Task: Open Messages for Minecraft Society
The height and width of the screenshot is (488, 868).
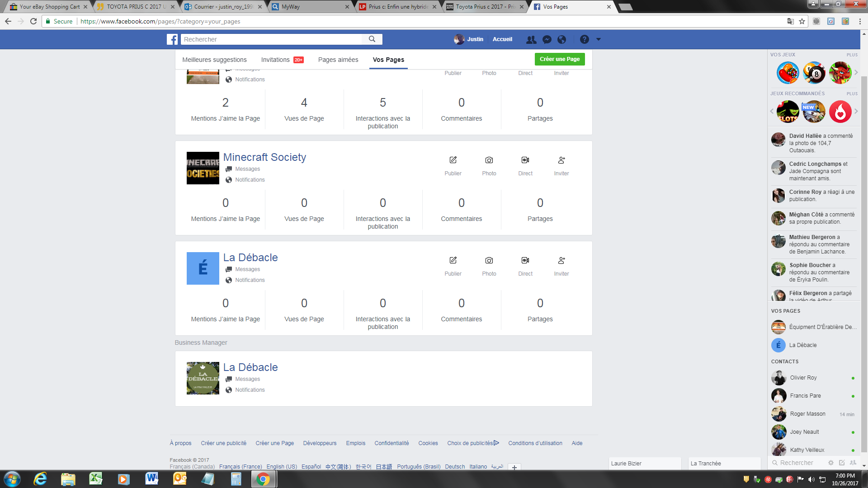Action: click(247, 169)
